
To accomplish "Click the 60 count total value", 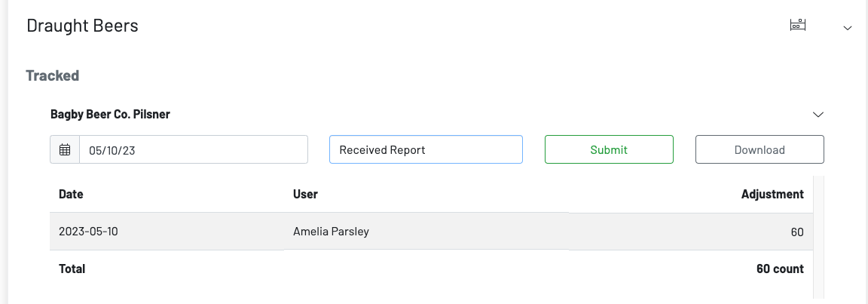I will 780,269.
